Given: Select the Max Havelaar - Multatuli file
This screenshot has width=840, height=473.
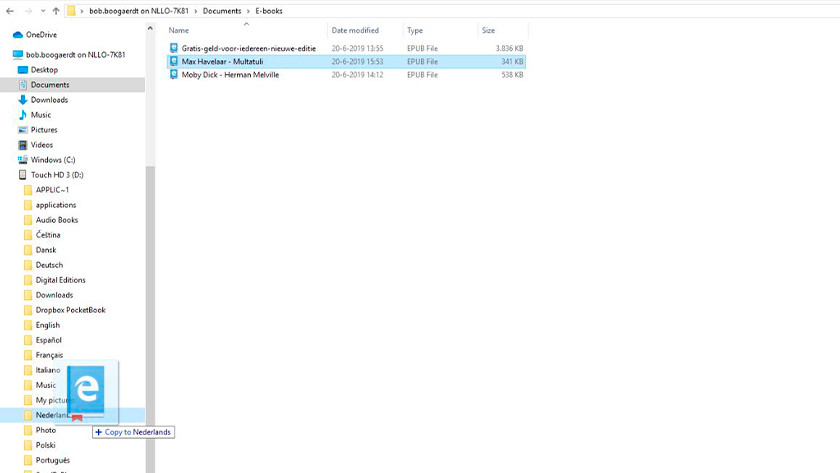Looking at the screenshot, I should pos(222,62).
